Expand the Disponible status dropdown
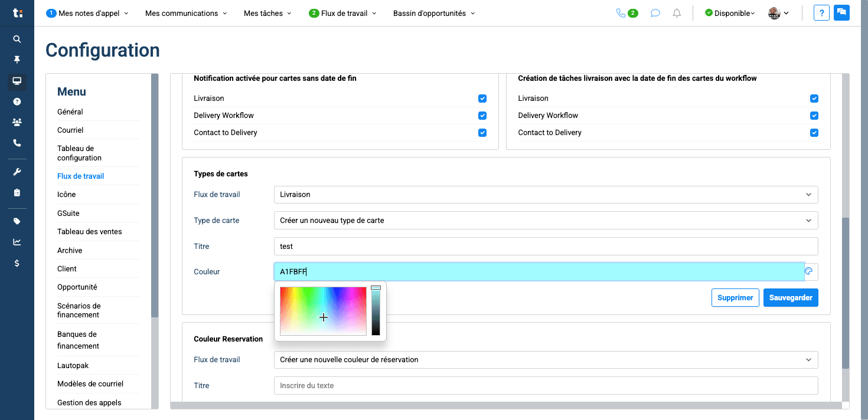868x420 pixels. (730, 13)
